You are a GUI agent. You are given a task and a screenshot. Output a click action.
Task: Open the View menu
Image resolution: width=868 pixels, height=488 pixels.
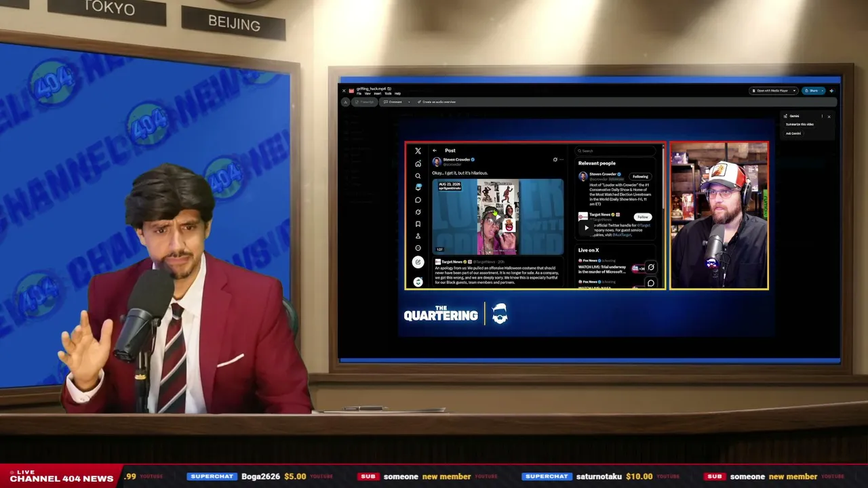(x=368, y=94)
